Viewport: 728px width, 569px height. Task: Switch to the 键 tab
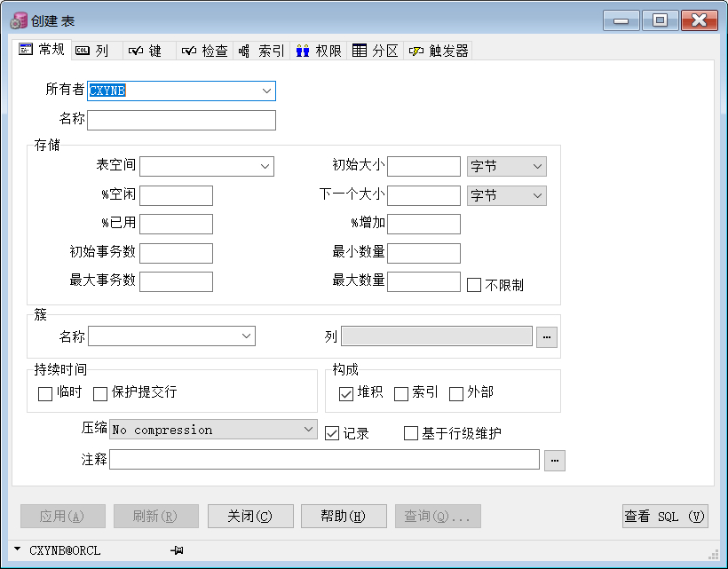[x=149, y=51]
